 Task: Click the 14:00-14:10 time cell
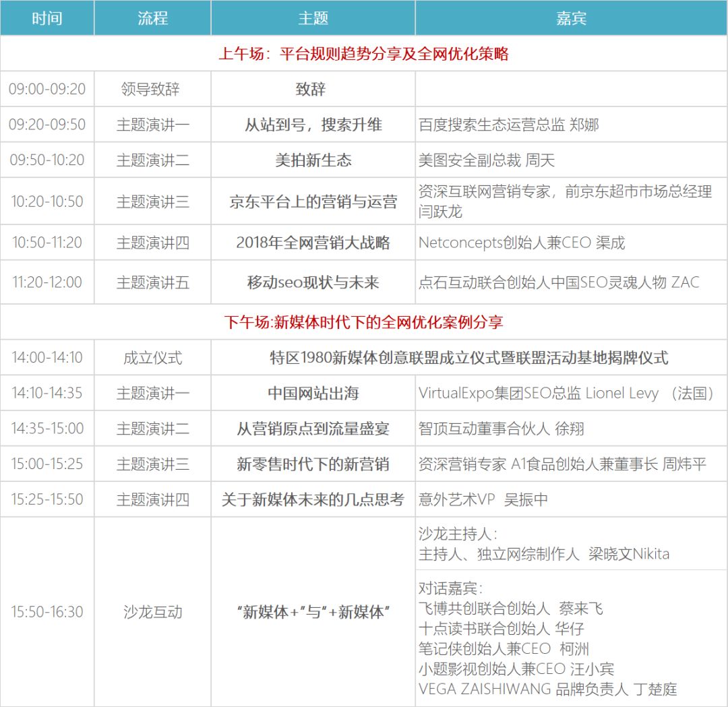pyautogui.click(x=47, y=357)
